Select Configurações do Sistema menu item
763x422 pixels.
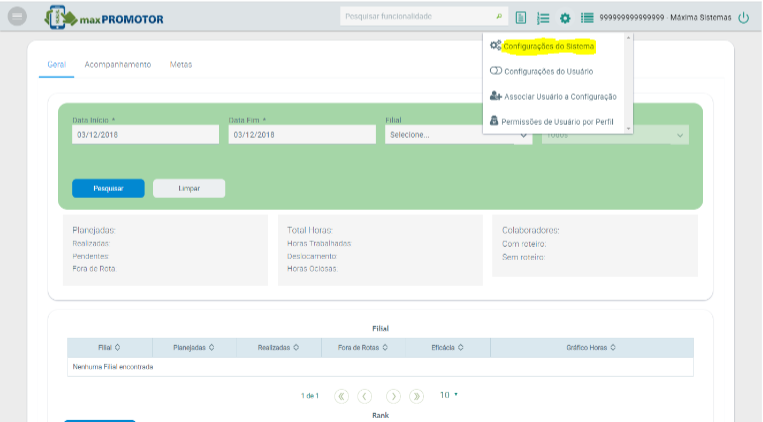point(548,47)
